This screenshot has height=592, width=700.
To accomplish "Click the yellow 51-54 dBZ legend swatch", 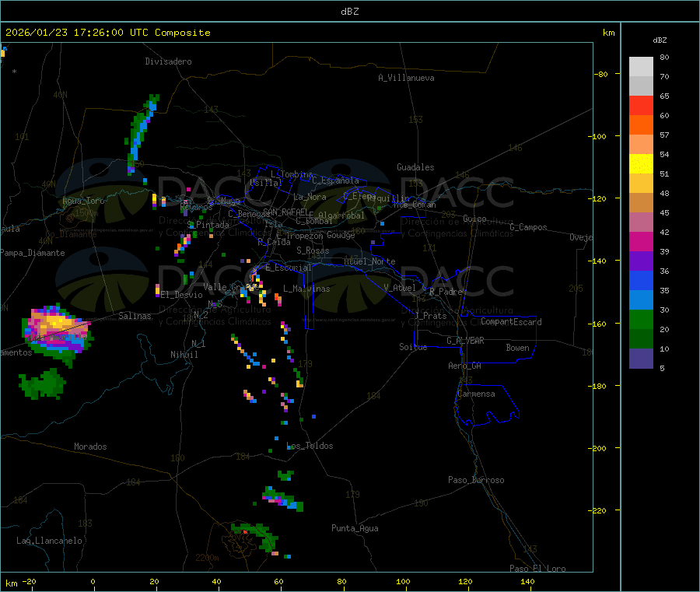I will [641, 164].
